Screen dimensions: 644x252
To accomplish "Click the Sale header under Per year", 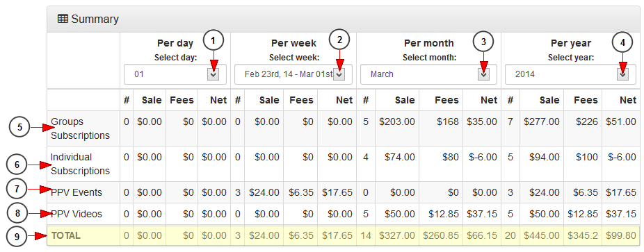I will (549, 100).
